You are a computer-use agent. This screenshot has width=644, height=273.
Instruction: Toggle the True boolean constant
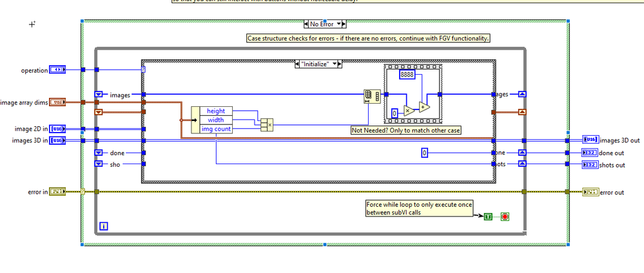[x=488, y=216]
